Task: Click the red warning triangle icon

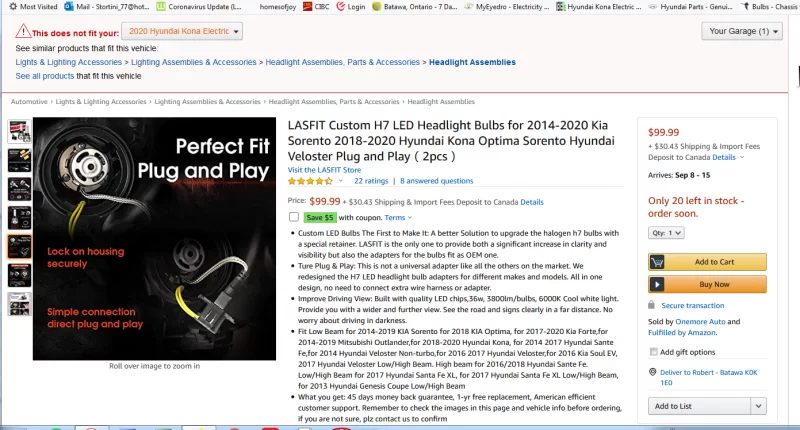Action: tap(23, 31)
